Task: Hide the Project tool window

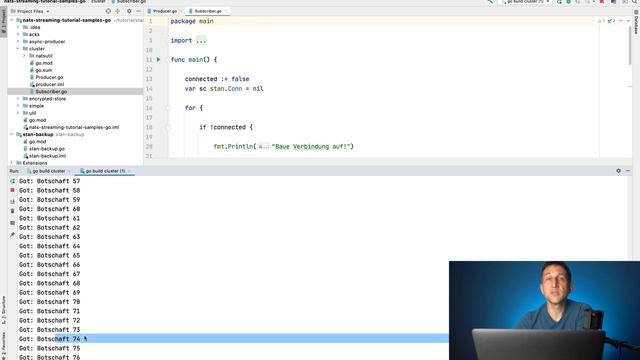Action: tap(138, 11)
